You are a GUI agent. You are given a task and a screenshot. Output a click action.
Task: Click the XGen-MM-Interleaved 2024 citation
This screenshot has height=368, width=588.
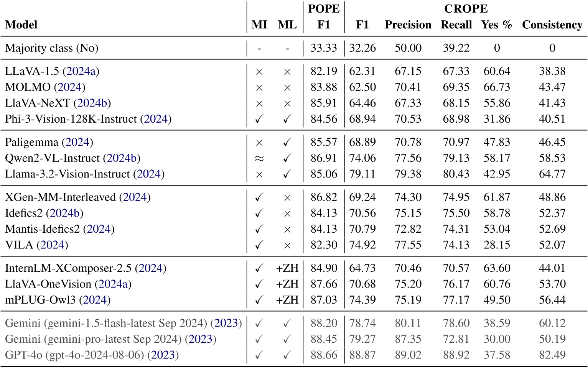[x=135, y=197]
